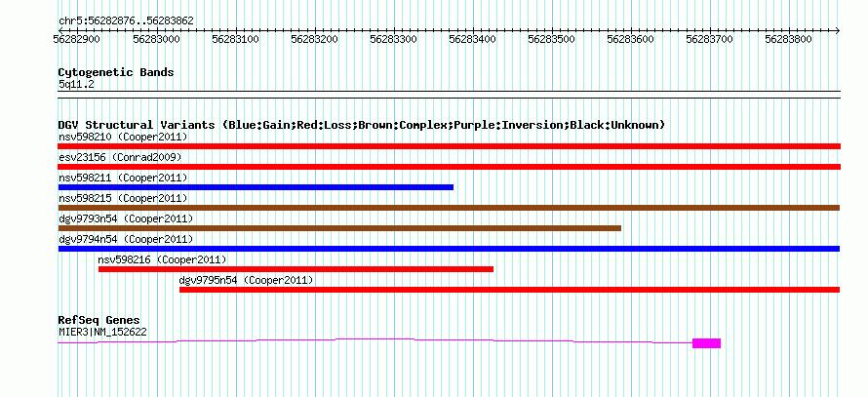This screenshot has width=868, height=397.
Task: Click the red dgv9795n54 loss bar
Action: click(x=509, y=290)
